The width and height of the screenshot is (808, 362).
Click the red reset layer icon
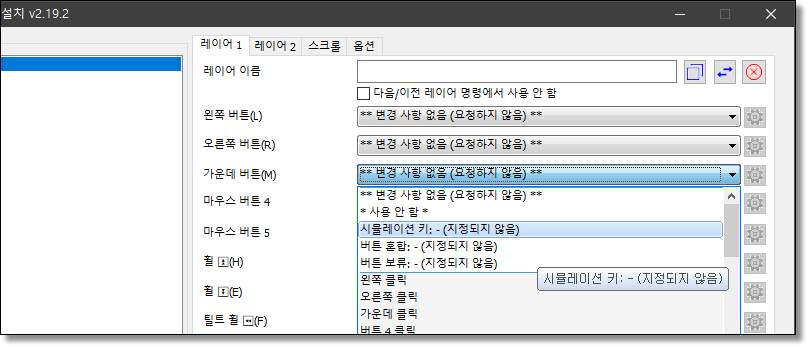pos(754,72)
